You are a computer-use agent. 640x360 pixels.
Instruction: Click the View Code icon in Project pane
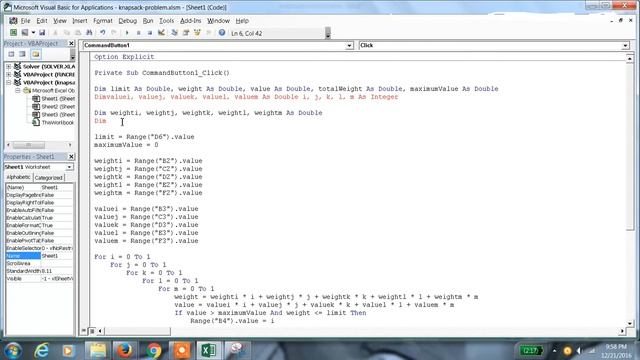pyautogui.click(x=11, y=54)
